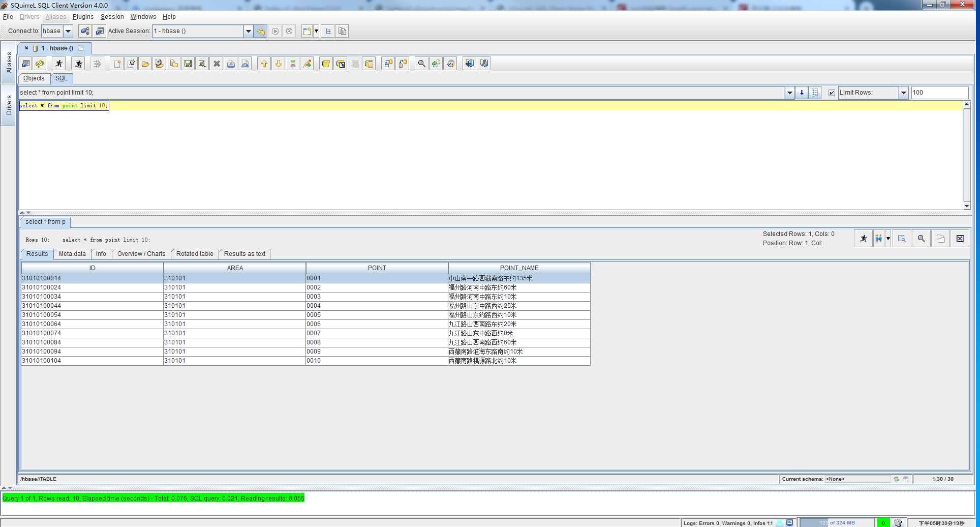Click the magnifier icon in results toolbar

(x=921, y=239)
